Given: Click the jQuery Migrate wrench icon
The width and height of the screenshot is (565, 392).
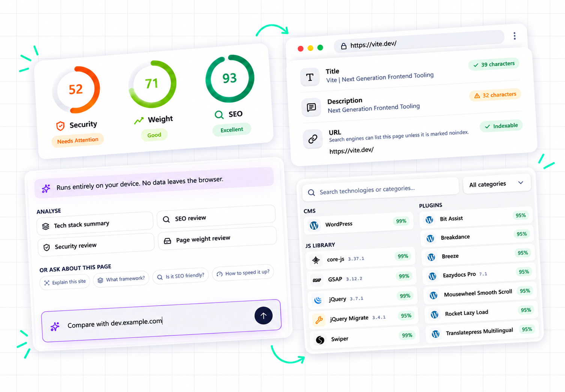Looking at the screenshot, I should pos(319,320).
